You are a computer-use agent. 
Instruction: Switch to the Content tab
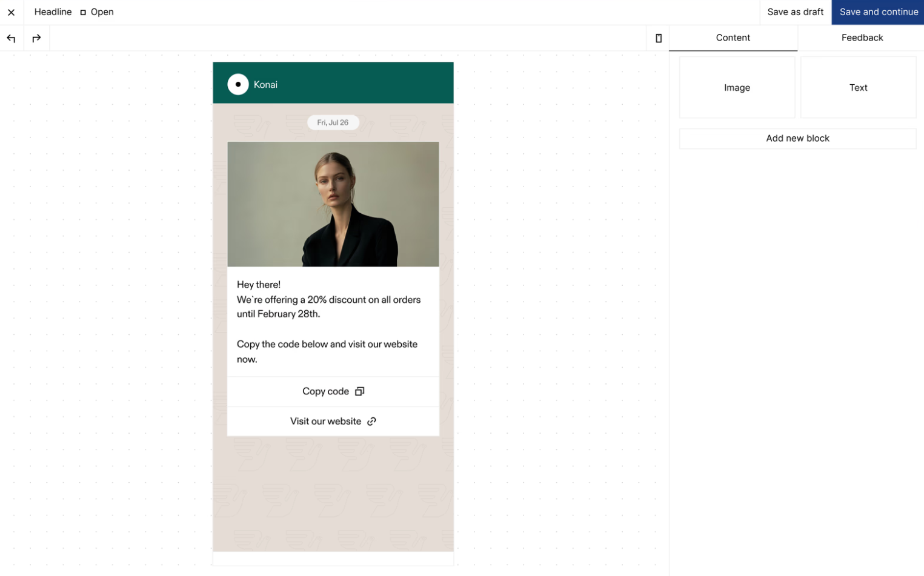[x=733, y=38]
